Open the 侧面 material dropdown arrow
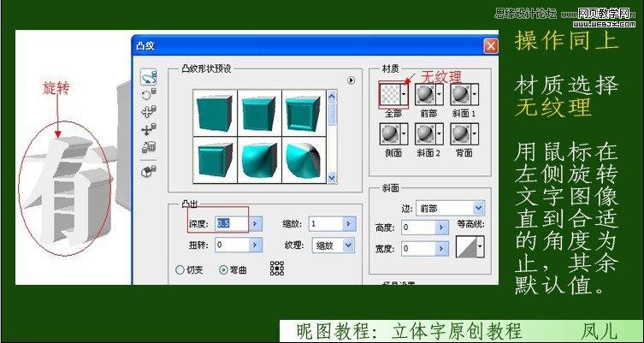The height and width of the screenshot is (343, 644). (405, 134)
